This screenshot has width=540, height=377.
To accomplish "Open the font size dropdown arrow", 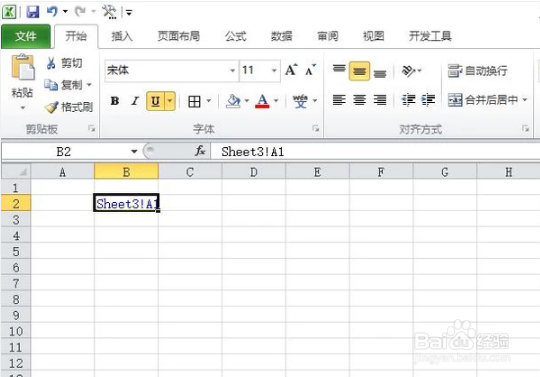I will point(274,71).
